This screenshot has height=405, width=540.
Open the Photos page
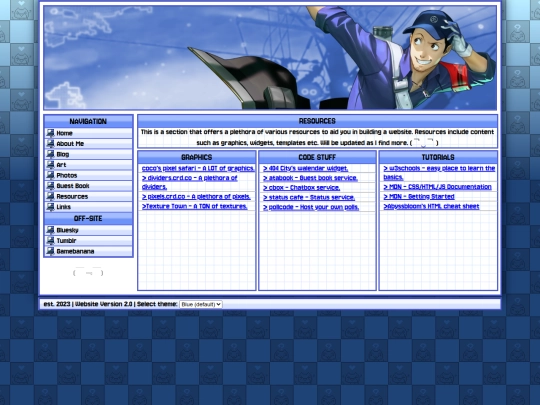point(89,175)
